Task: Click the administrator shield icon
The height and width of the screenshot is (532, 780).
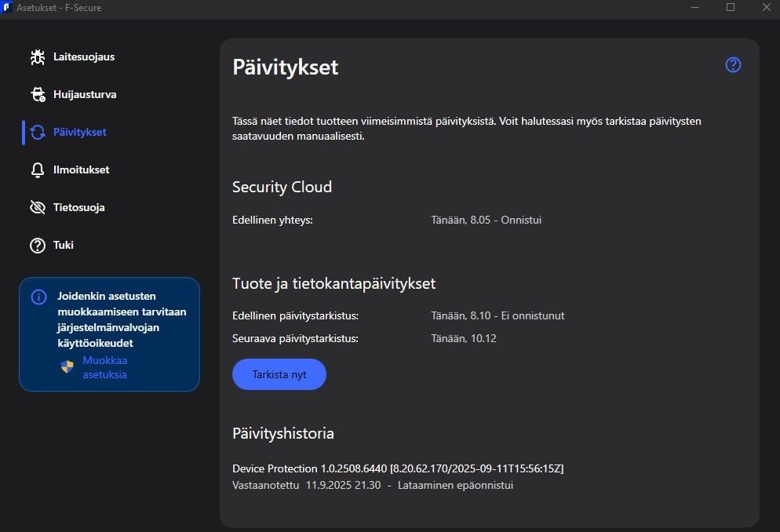Action: pyautogui.click(x=67, y=367)
